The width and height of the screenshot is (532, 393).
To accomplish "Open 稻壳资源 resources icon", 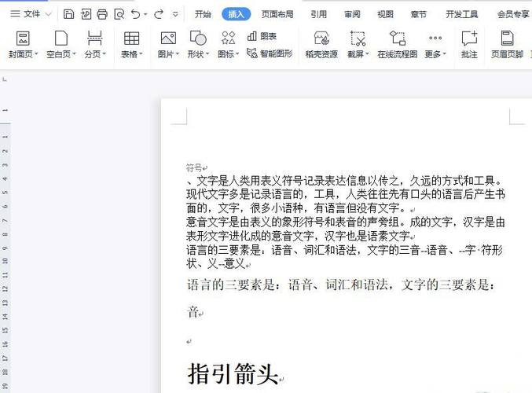I will click(321, 39).
